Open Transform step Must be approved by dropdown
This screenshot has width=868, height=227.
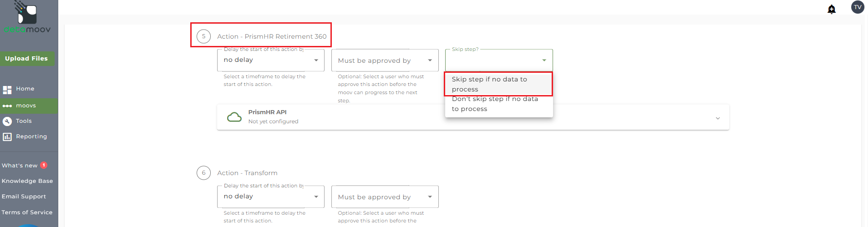tap(385, 197)
